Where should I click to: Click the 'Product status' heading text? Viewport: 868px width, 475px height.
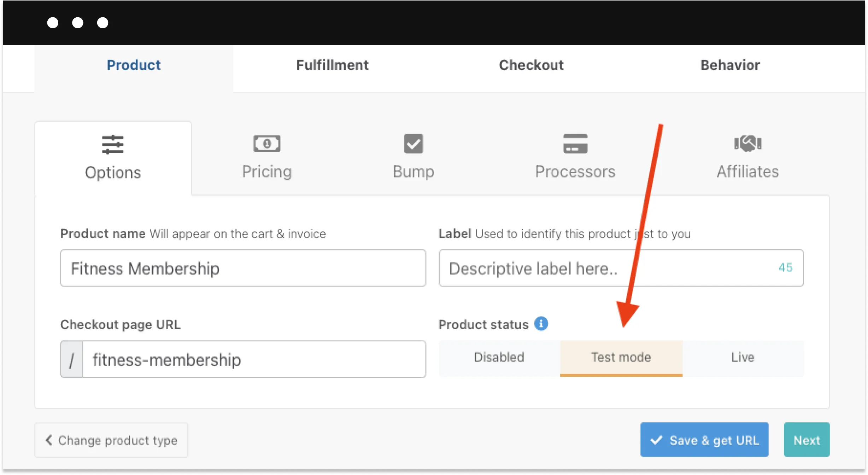(x=483, y=325)
